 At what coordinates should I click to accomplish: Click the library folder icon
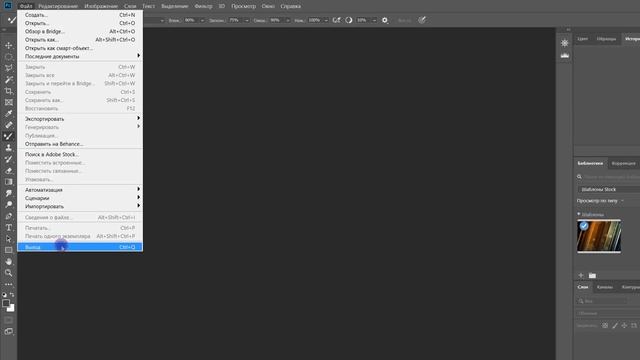pyautogui.click(x=593, y=276)
